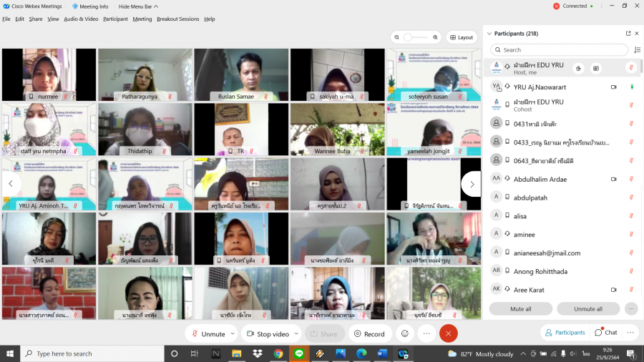Click the zoom in magnifier icon
The image size is (644, 362).
tap(435, 37)
